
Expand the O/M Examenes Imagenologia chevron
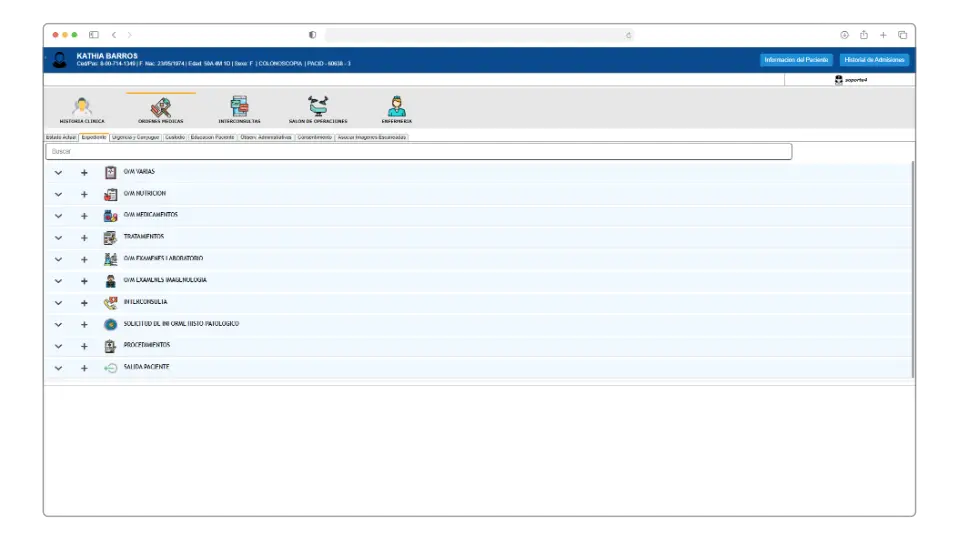tap(58, 281)
